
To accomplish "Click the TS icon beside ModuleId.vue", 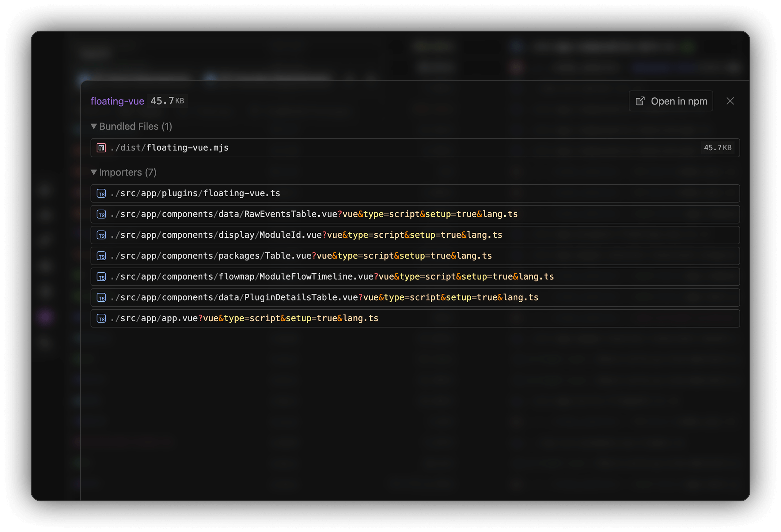I will (101, 235).
